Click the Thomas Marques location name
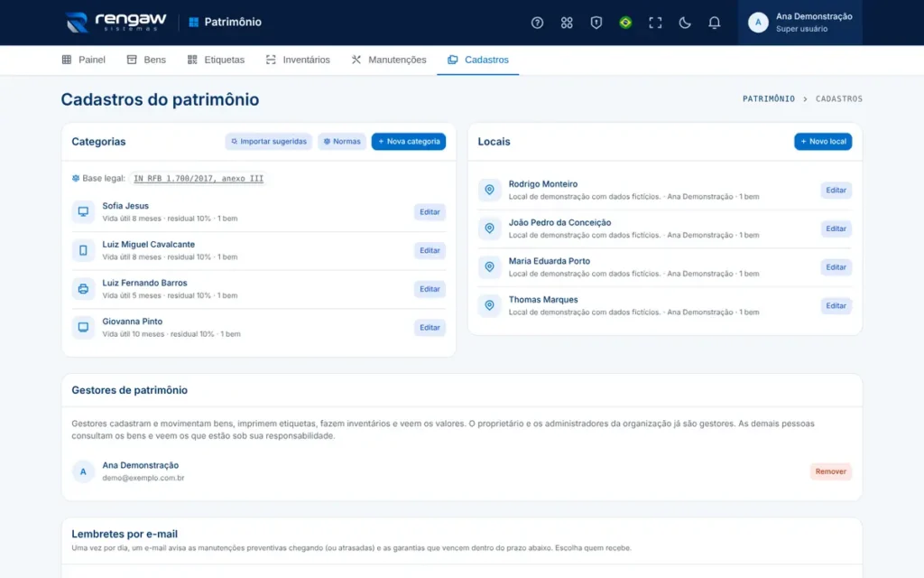This screenshot has height=578, width=924. 542,300
